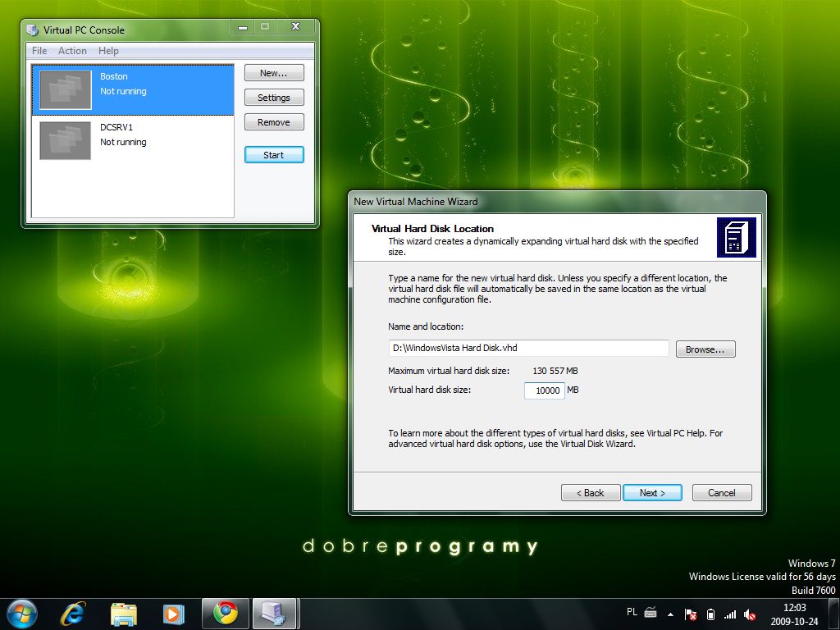Click the DCSRV1 virtual machine thumbnail
The height and width of the screenshot is (630, 840).
click(x=66, y=140)
